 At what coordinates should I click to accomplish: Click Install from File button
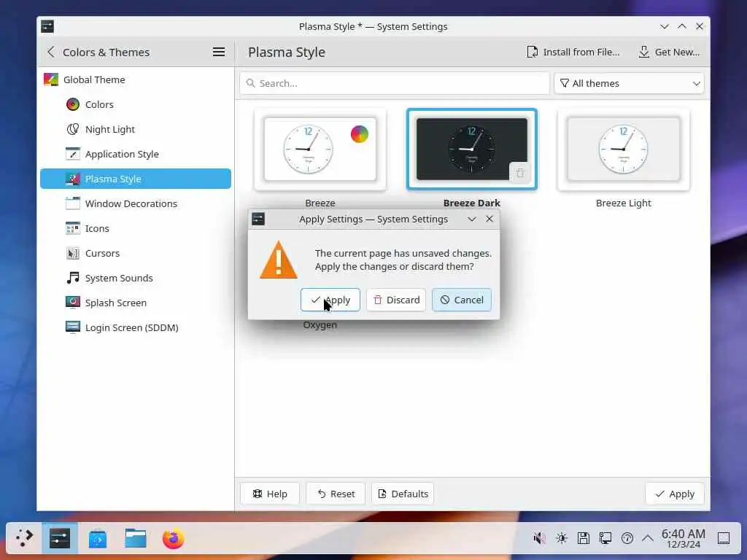[x=573, y=52]
